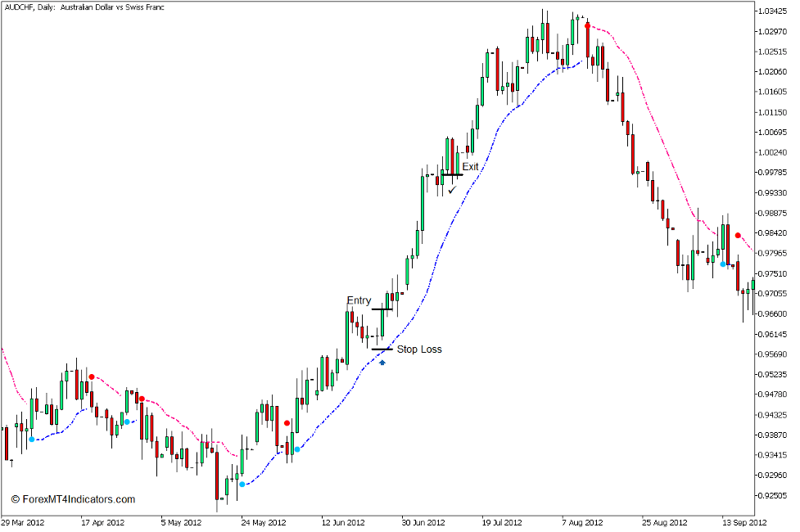
Task: Click the red sell signal dot near the chart top
Action: pyautogui.click(x=586, y=26)
